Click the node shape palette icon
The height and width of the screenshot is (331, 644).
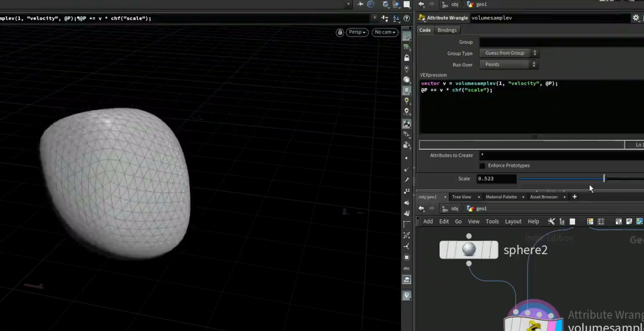pos(601,222)
